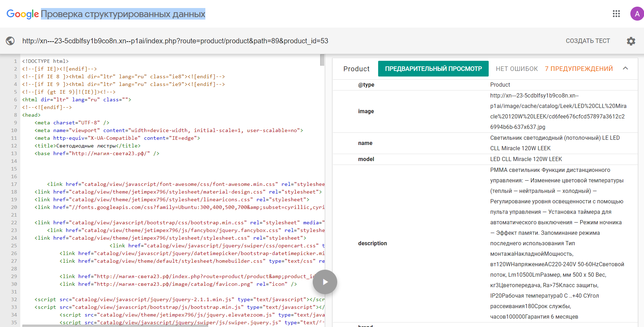Click the title tag line Светодиодные люстры
The image size is (644, 327).
[x=87, y=146]
